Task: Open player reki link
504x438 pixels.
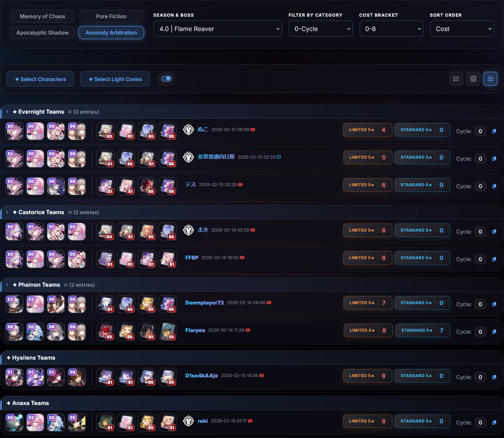Action: coord(203,421)
